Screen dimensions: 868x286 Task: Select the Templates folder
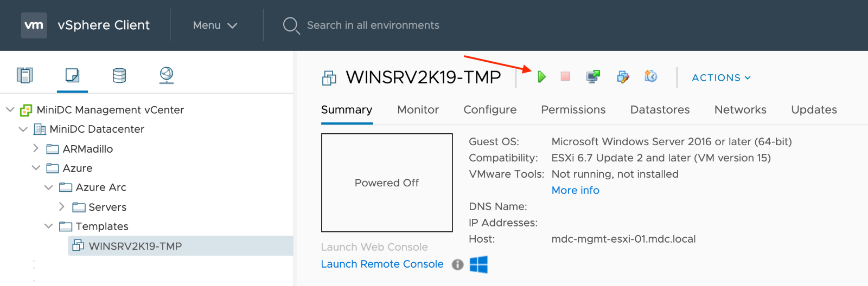(102, 226)
